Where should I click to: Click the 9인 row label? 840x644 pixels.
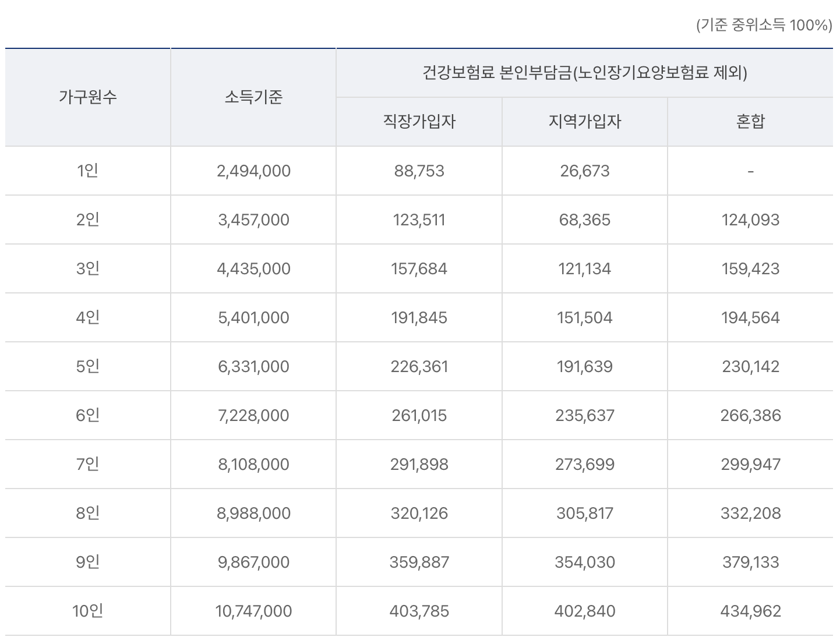88,562
